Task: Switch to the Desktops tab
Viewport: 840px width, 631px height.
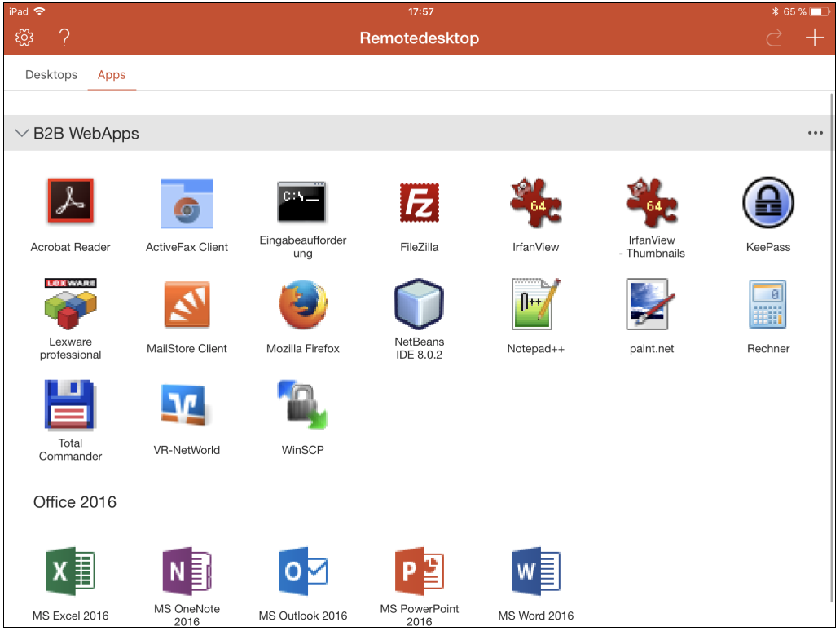Action: (51, 74)
